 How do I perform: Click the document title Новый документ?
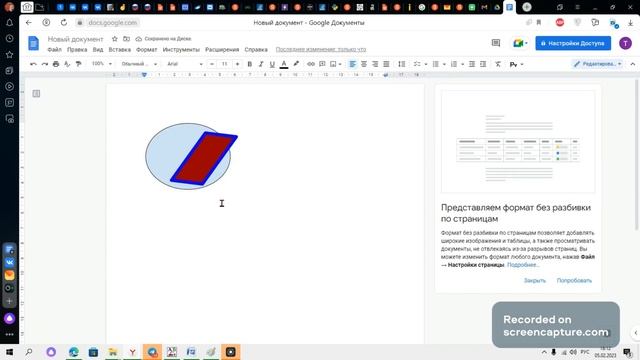[76, 39]
